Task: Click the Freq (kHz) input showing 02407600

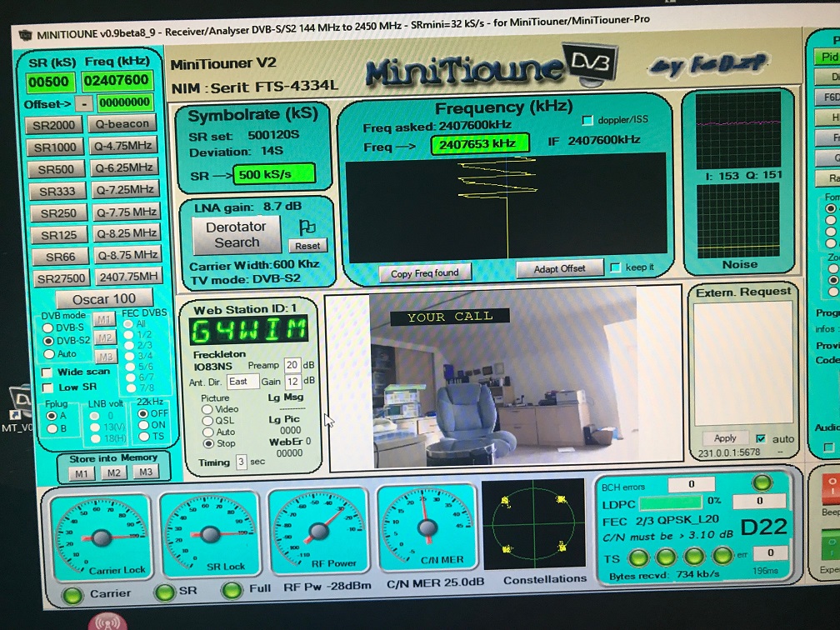Action: pos(117,80)
